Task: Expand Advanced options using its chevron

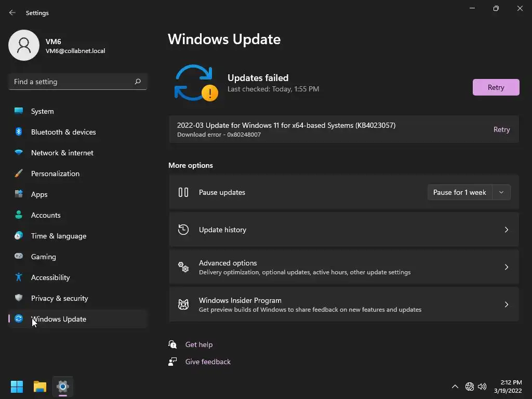Action: click(507, 267)
